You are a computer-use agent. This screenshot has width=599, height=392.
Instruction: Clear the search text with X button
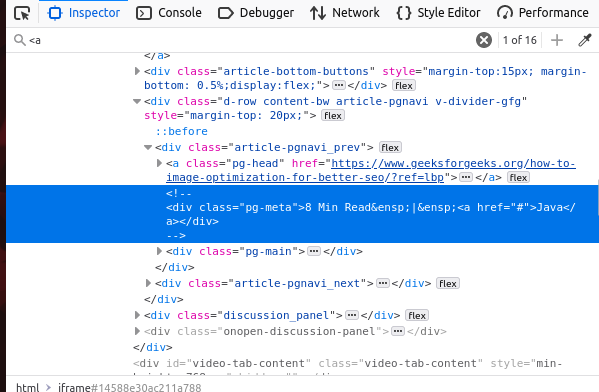484,40
